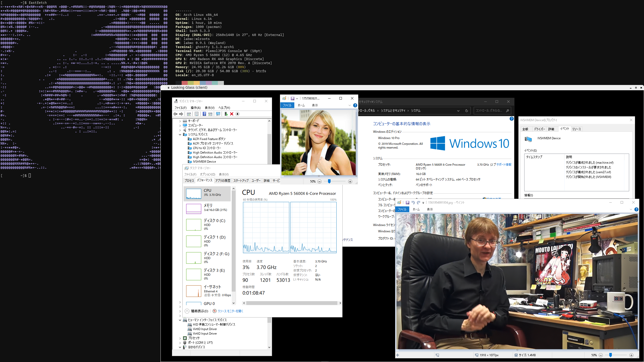Select CPU to IO コントローラー tree item
This screenshot has width=644, height=362.
[207, 148]
